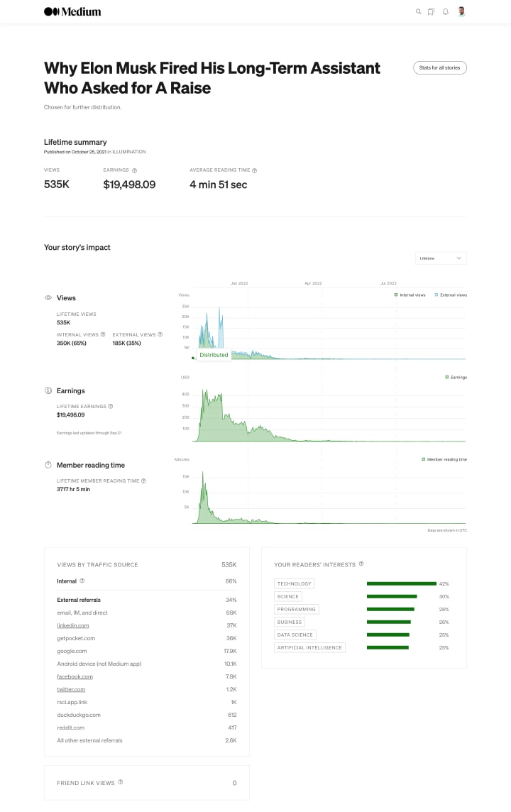This screenshot has width=511, height=812.
Task: Select the DATA SCIENCE interest tag
Action: point(295,635)
